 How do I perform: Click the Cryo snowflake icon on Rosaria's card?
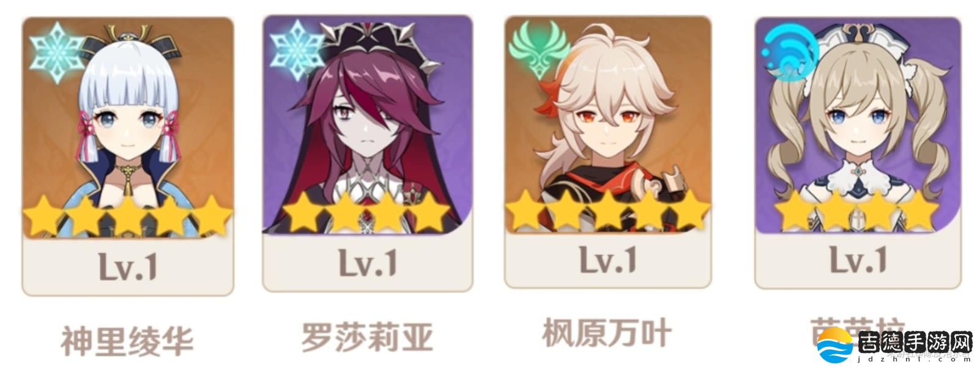[x=297, y=48]
